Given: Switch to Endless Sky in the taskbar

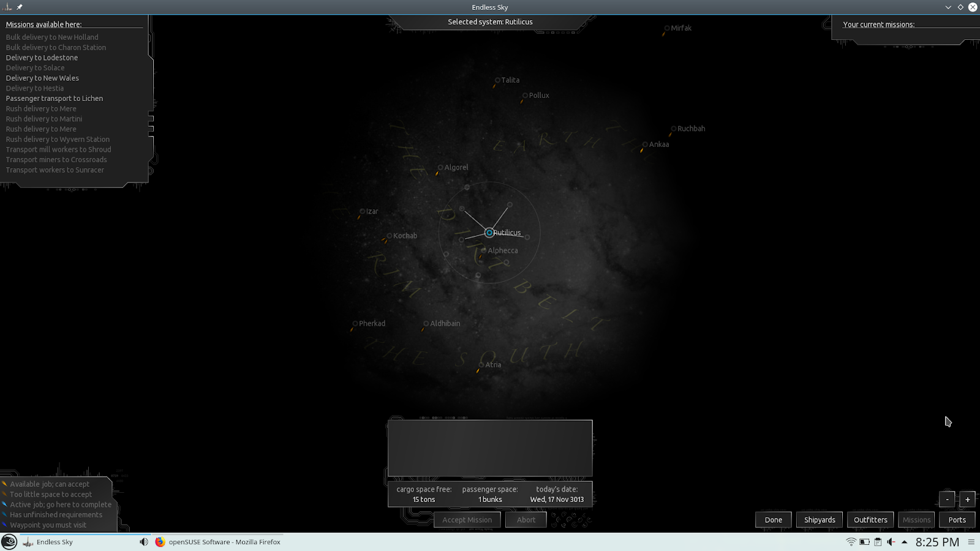Looking at the screenshot, I should pos(78,542).
